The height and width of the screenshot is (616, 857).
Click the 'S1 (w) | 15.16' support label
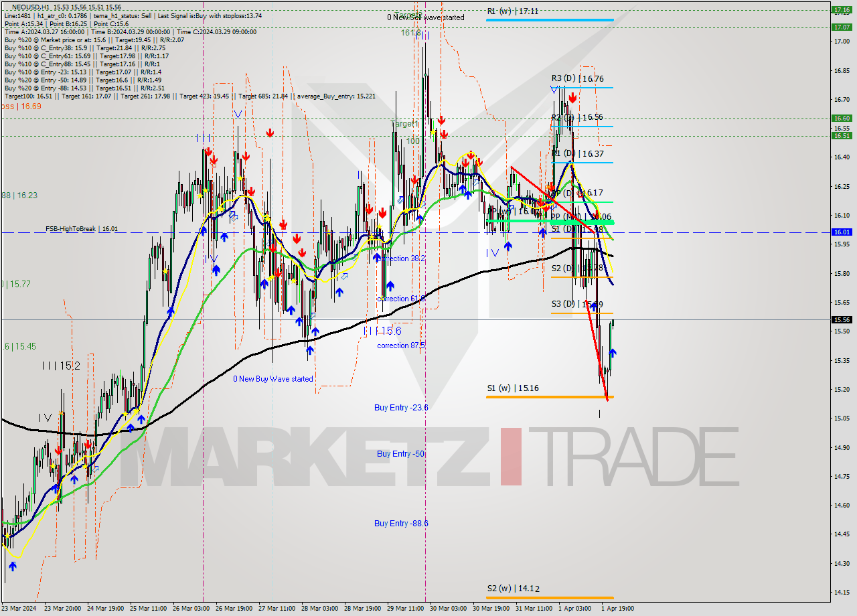pyautogui.click(x=513, y=388)
